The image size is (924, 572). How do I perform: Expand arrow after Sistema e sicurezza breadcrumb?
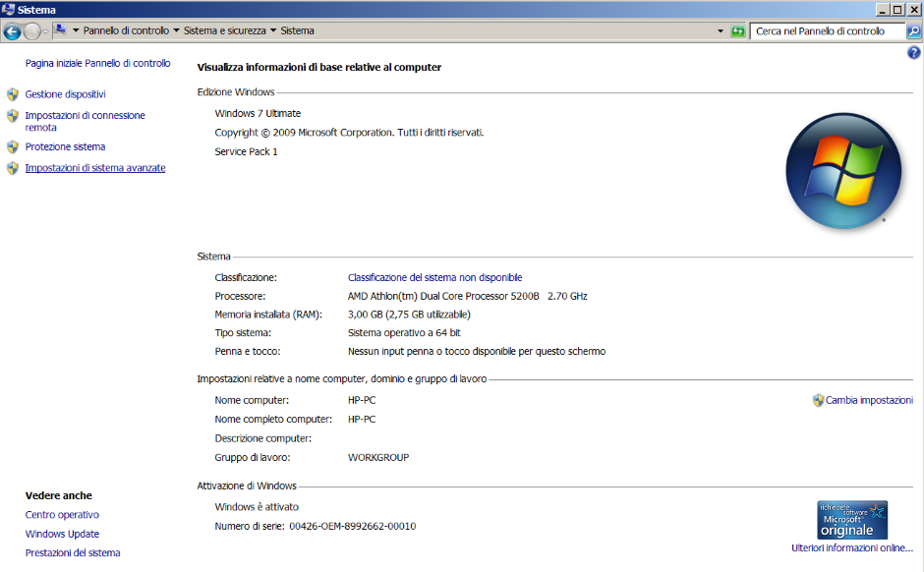(x=273, y=30)
